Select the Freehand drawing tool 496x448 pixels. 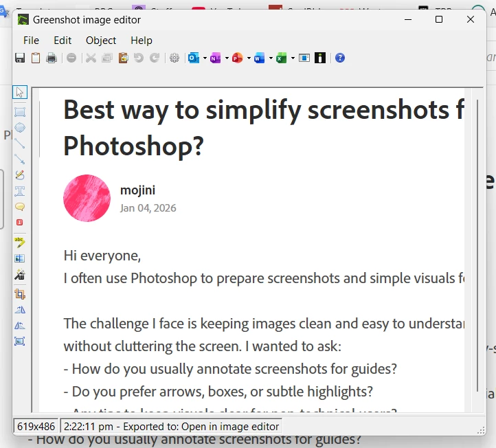(20, 175)
